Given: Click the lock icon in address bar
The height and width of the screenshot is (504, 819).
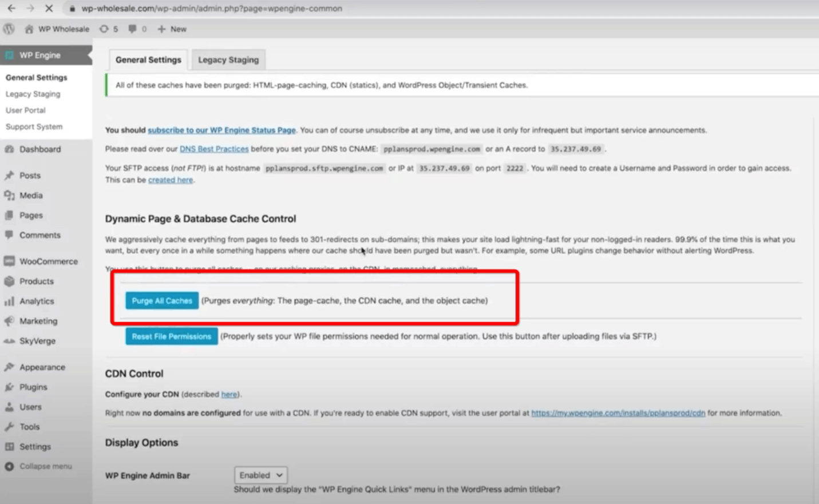Looking at the screenshot, I should (72, 9).
